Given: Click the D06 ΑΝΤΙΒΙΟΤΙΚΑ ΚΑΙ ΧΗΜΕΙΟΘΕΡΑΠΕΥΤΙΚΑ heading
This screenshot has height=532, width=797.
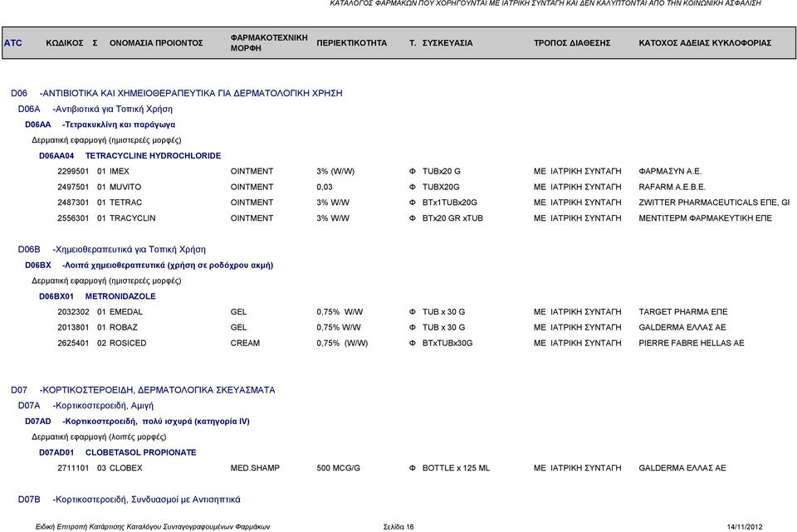Looking at the screenshot, I should point(177,93).
